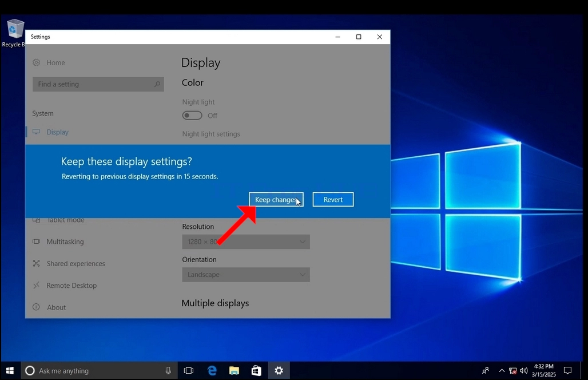Click the Ask me anything search box
The width and height of the screenshot is (588, 380).
93,371
